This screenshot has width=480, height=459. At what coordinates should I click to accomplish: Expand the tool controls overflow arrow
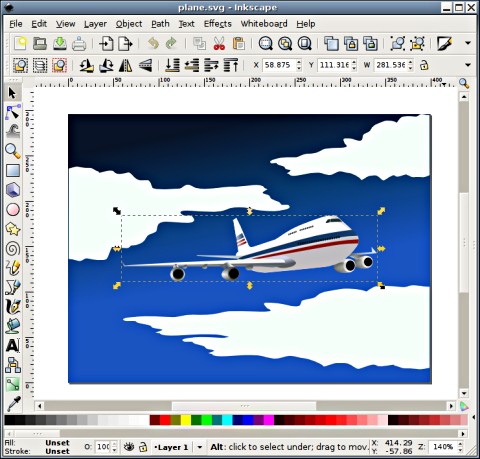point(468,65)
